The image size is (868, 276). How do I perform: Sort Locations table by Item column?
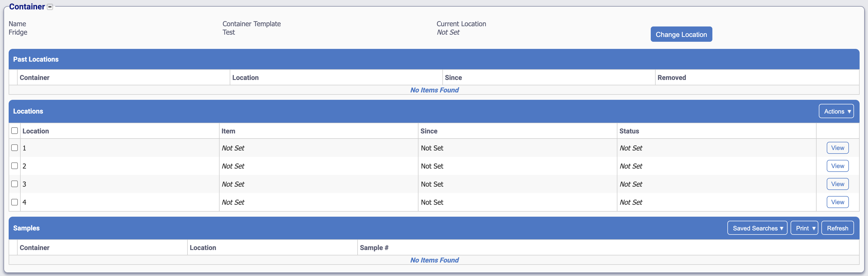coord(228,131)
